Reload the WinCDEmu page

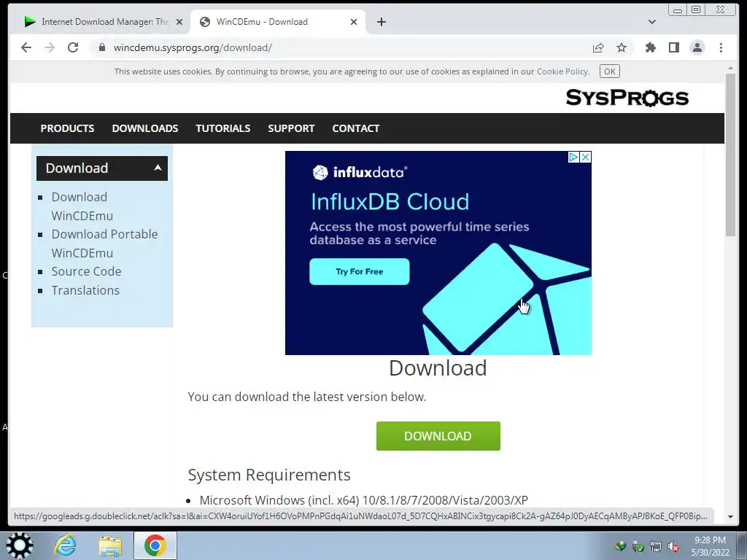73,47
